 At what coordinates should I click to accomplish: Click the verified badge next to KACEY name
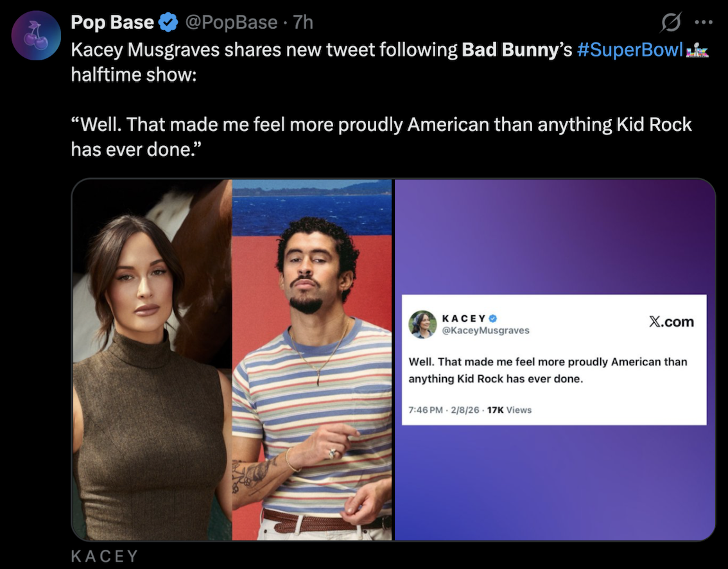493,318
